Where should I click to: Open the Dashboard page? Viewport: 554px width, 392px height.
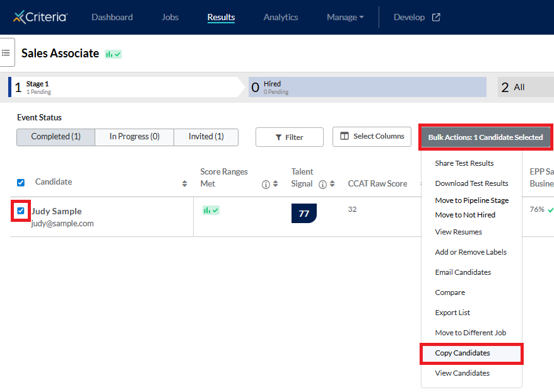[112, 17]
